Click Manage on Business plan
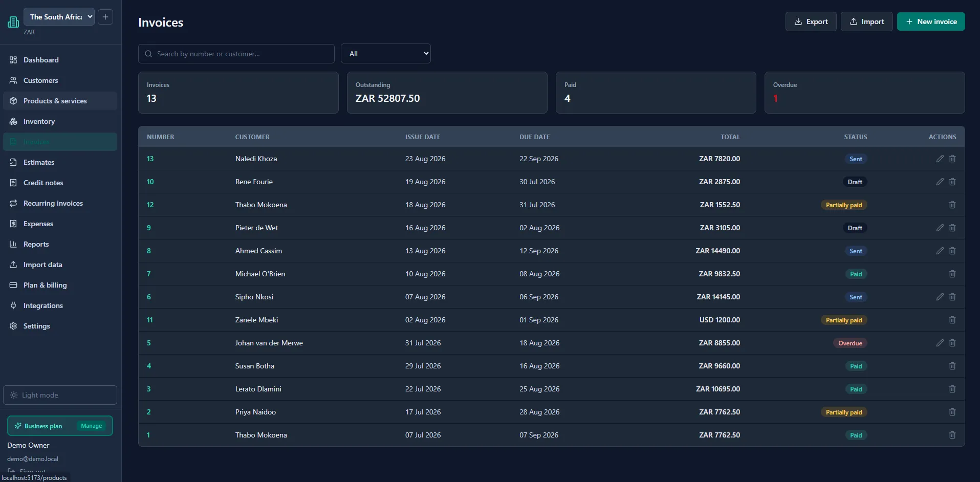 coord(92,426)
